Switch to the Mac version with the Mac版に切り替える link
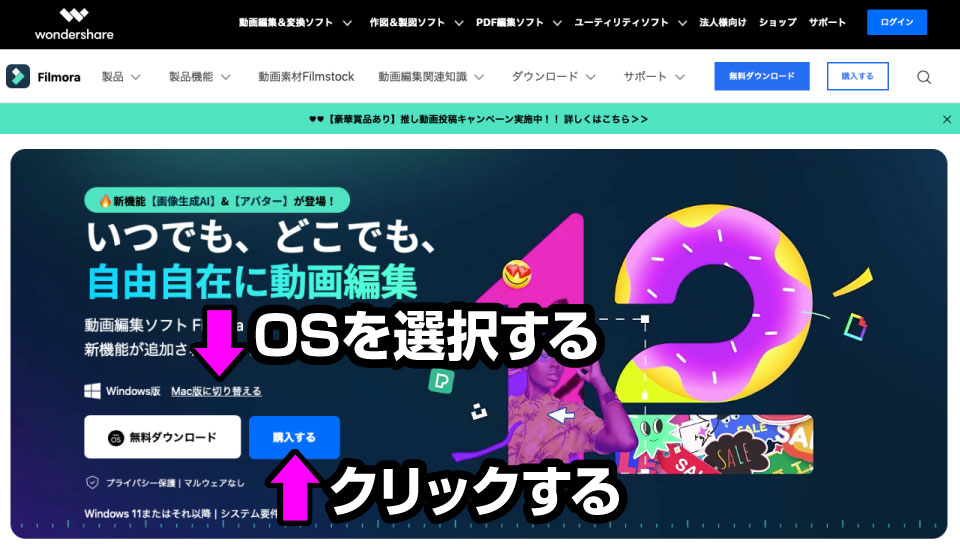Image resolution: width=960 pixels, height=560 pixels. pyautogui.click(x=216, y=391)
